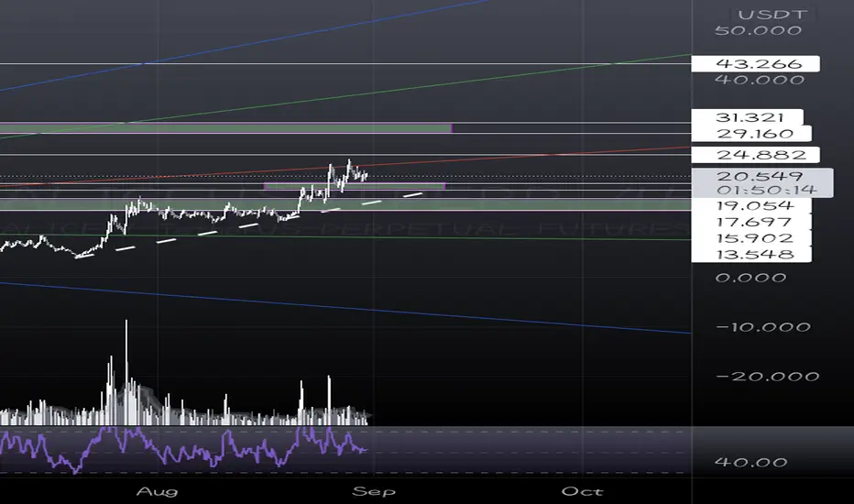
Task: Click the 31.321 price label
Action: click(x=748, y=117)
